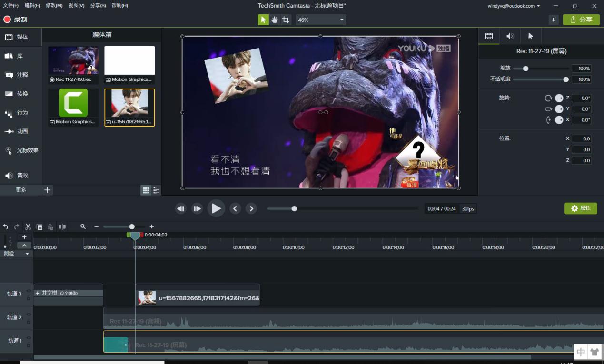
Task: Switch media bin to list view
Action: 156,190
